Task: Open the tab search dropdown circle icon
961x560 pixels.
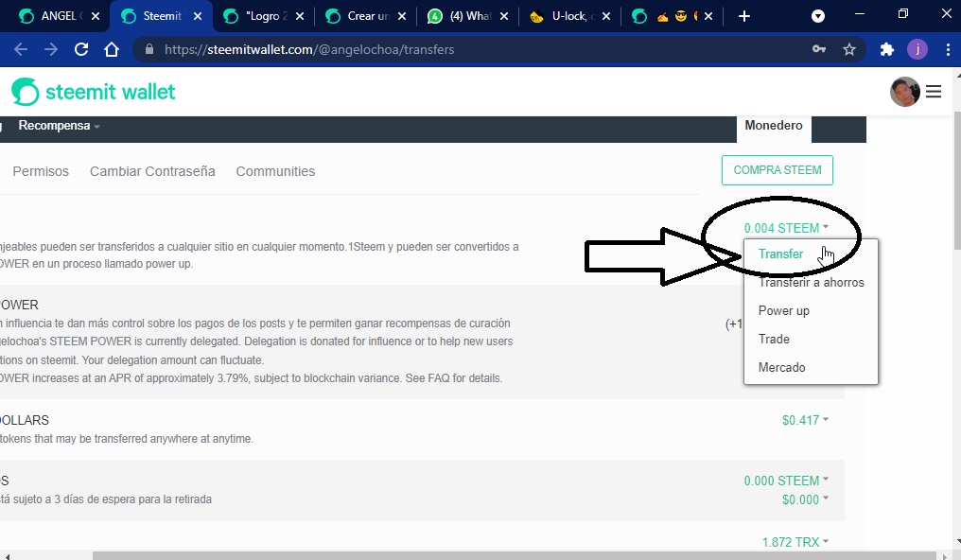Action: [x=818, y=16]
